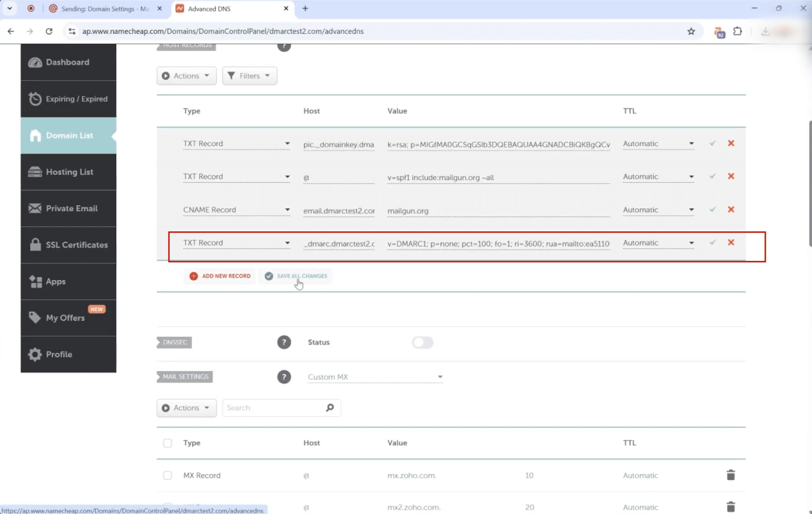Screen dimensions: 812x514
Task: Open the TTL Automatic dropdown for DMARC record
Action: click(x=658, y=243)
